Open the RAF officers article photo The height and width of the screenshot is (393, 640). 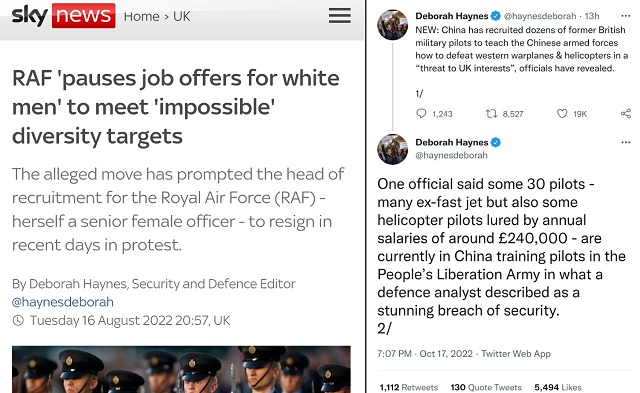pos(181,369)
